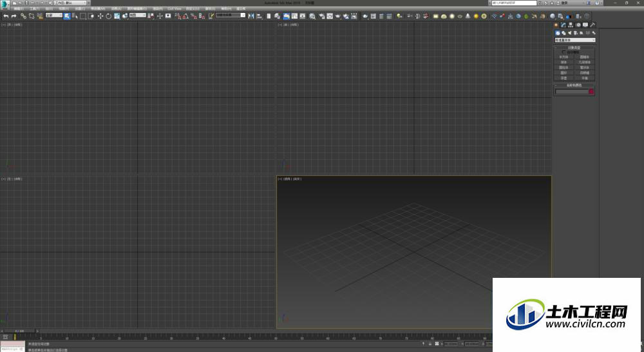Open the 真实 shading menu in perspective viewport
The image size is (644, 352).
coord(298,179)
